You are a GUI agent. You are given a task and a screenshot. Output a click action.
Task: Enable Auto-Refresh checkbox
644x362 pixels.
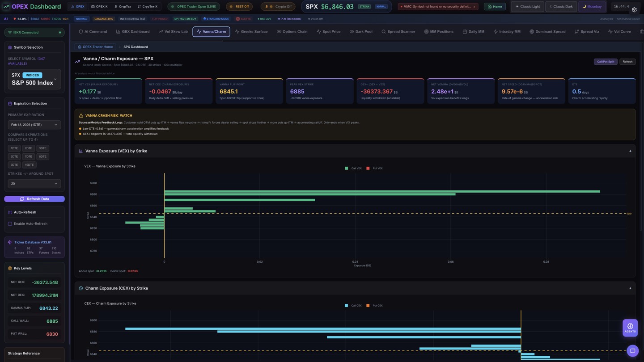click(x=10, y=224)
